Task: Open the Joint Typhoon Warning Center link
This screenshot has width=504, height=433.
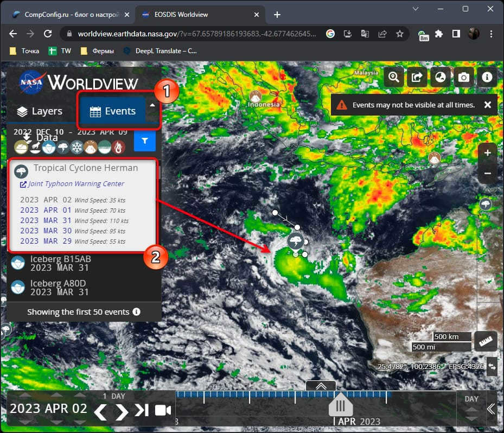Action: tap(72, 184)
